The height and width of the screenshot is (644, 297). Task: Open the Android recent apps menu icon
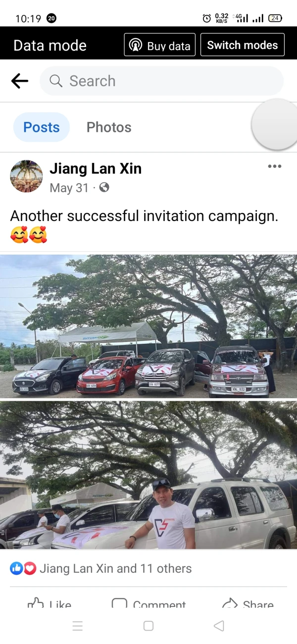(78, 626)
